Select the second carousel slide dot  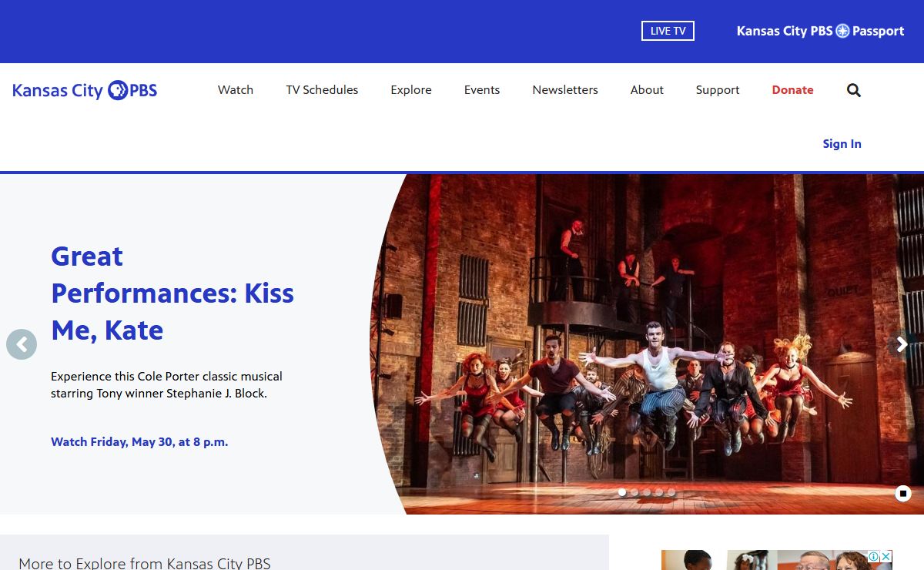(634, 492)
